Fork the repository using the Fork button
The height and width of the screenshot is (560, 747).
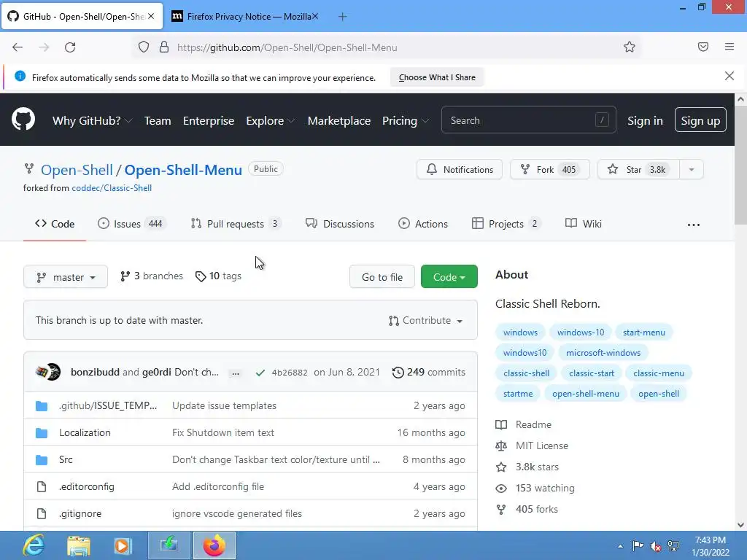coord(550,169)
